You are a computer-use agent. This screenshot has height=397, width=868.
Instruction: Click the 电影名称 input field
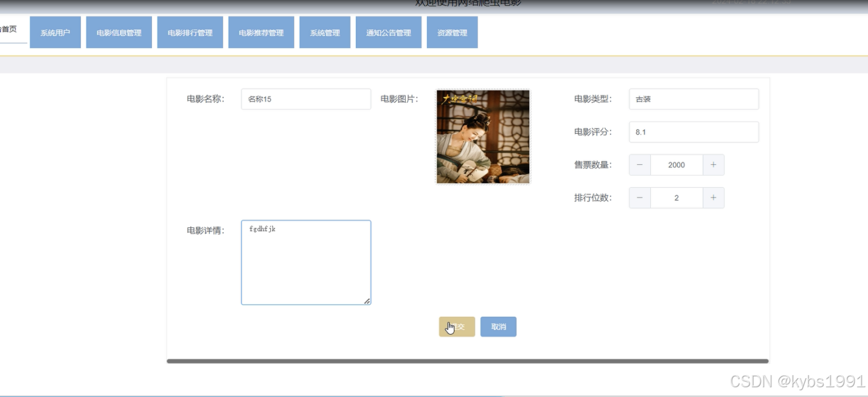click(306, 99)
